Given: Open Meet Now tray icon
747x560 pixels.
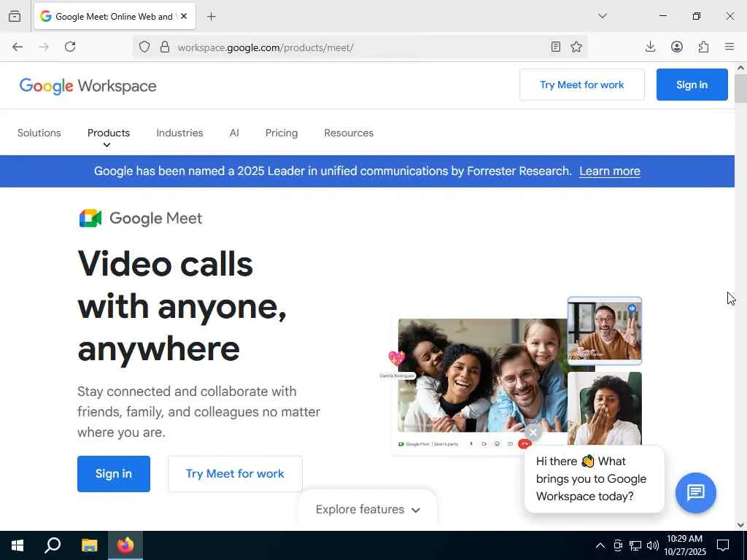Looking at the screenshot, I should (618, 545).
